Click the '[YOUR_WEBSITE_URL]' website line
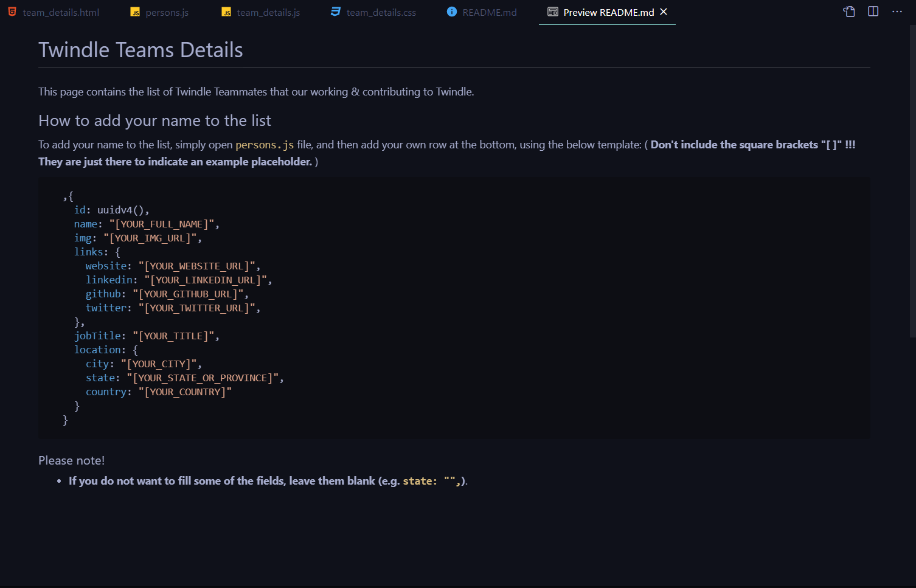 pyautogui.click(x=173, y=266)
